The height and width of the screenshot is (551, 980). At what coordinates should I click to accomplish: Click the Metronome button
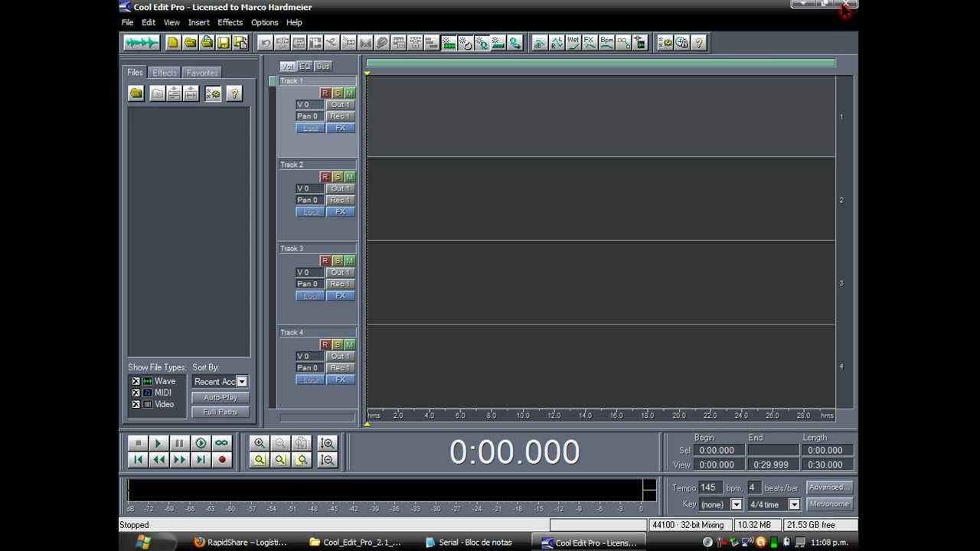tap(830, 504)
